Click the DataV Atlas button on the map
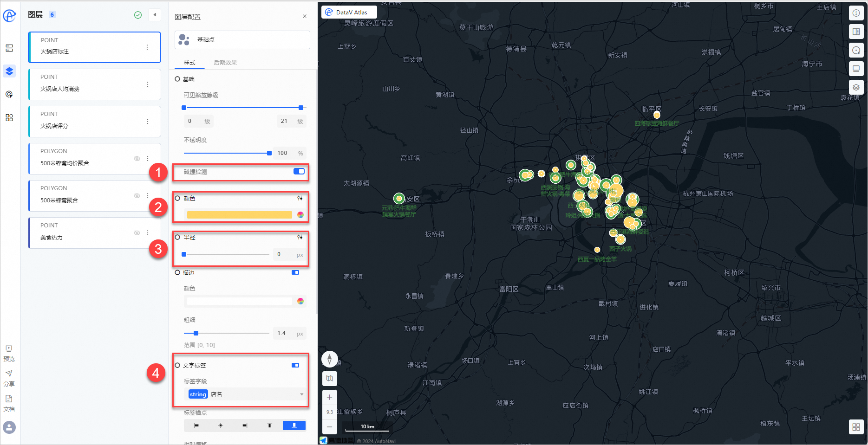 (x=349, y=13)
